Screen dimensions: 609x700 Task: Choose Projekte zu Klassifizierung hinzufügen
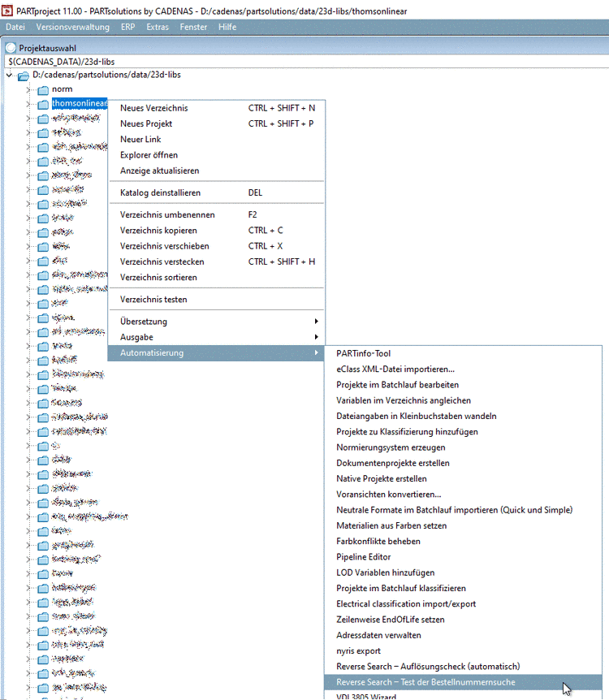click(x=463, y=432)
